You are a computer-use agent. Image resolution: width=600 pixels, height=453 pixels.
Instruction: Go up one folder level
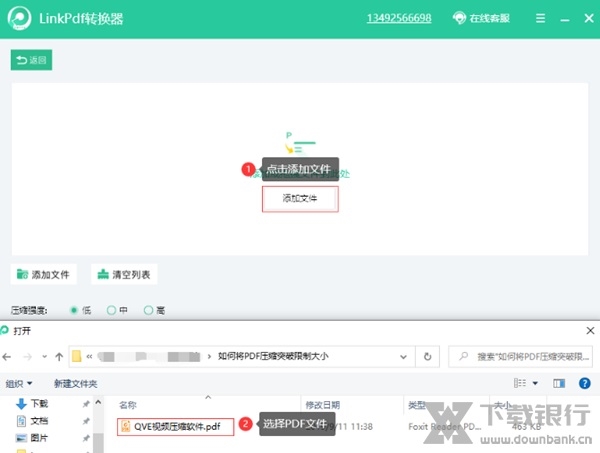pyautogui.click(x=59, y=357)
